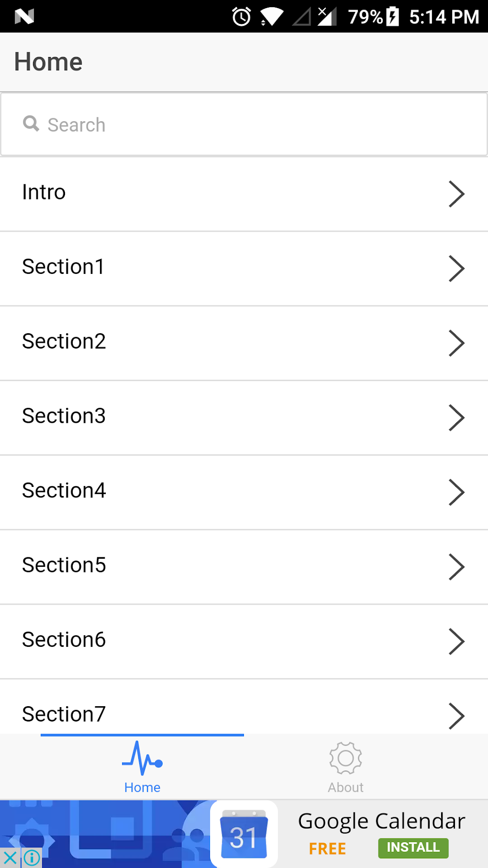Install Google Calendar from the ad
The width and height of the screenshot is (488, 868).
pyautogui.click(x=413, y=848)
